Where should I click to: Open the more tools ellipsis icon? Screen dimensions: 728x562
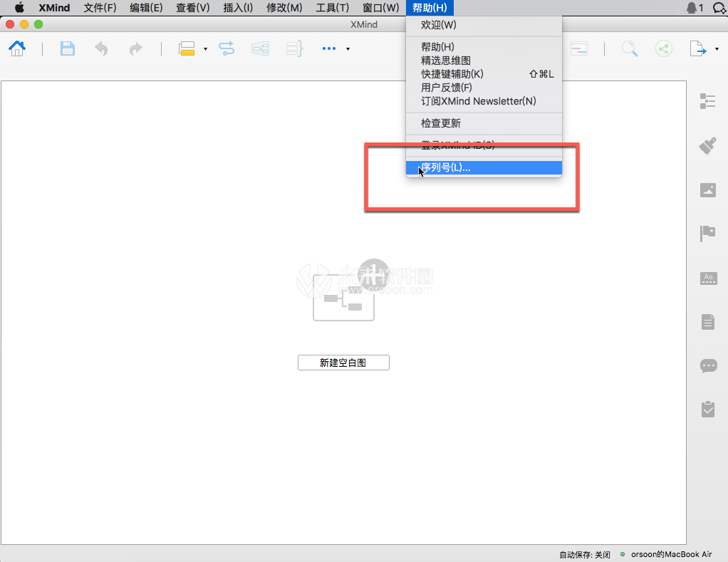pos(328,48)
